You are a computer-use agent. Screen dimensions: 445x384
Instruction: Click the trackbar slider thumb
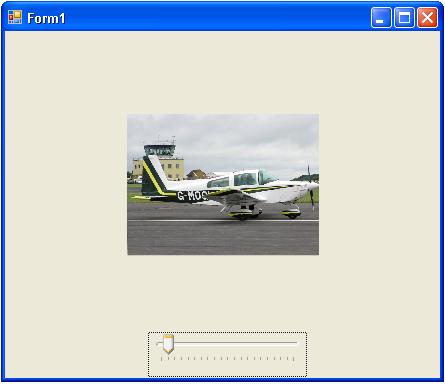point(168,344)
